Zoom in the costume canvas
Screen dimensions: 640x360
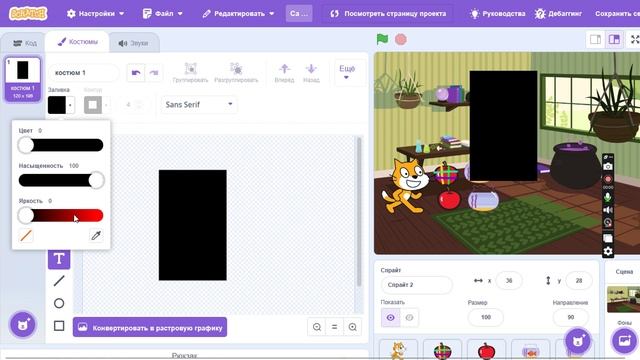point(353,327)
